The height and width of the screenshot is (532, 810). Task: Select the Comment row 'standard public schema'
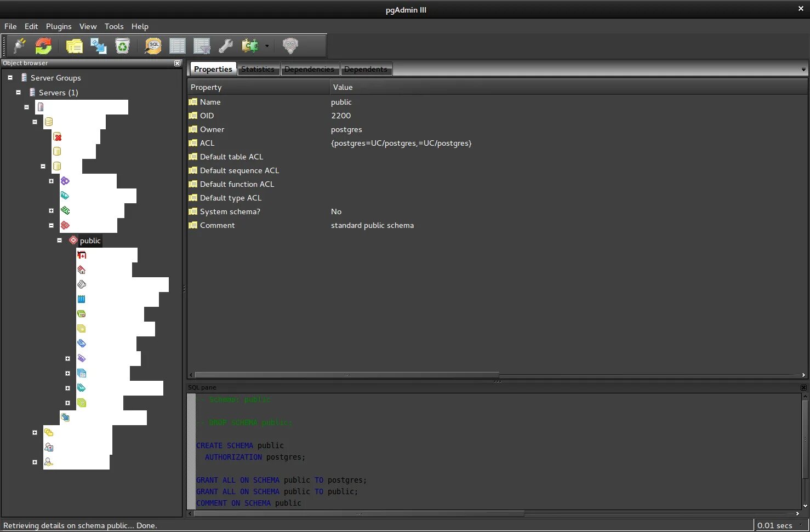[498, 225]
